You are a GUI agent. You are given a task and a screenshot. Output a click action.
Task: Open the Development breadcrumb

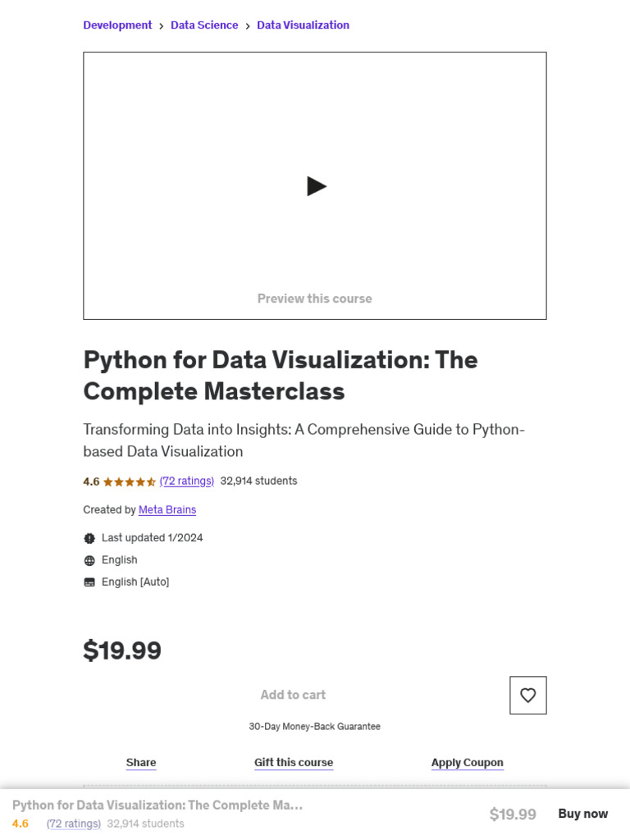click(117, 25)
